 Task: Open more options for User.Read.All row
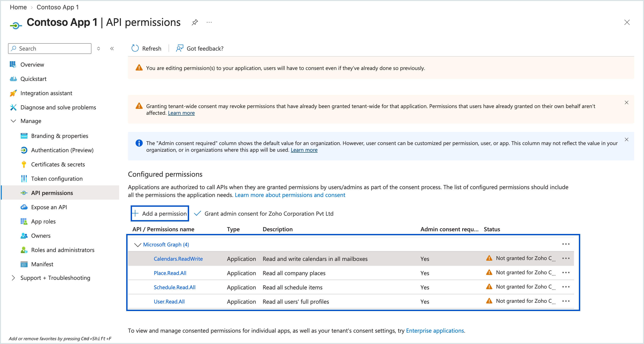pos(566,301)
